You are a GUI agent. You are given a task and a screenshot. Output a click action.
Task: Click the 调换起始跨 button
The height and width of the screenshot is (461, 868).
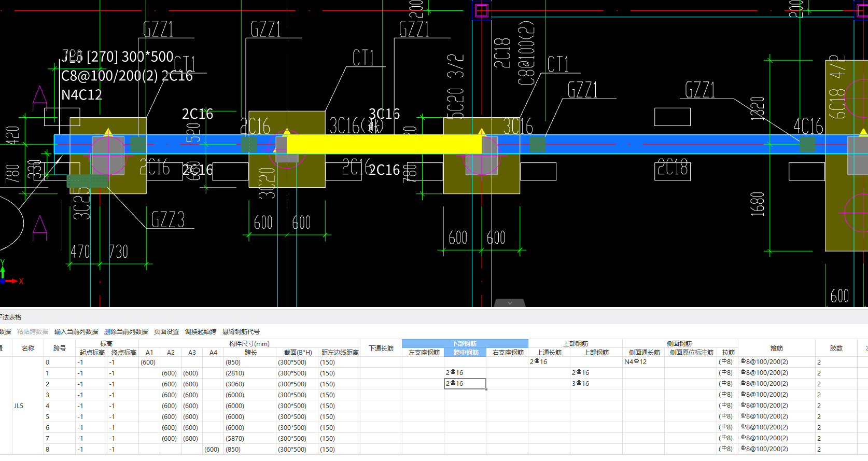[x=201, y=331]
